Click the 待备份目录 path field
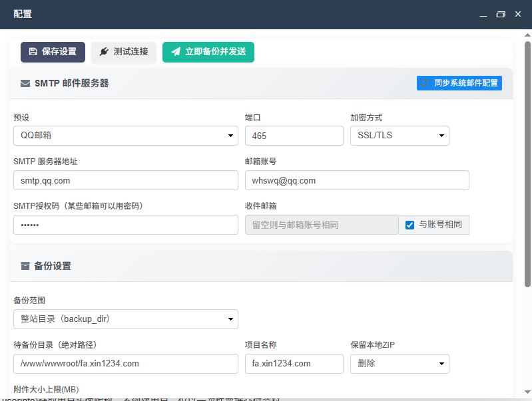532x401 pixels. pos(126,364)
